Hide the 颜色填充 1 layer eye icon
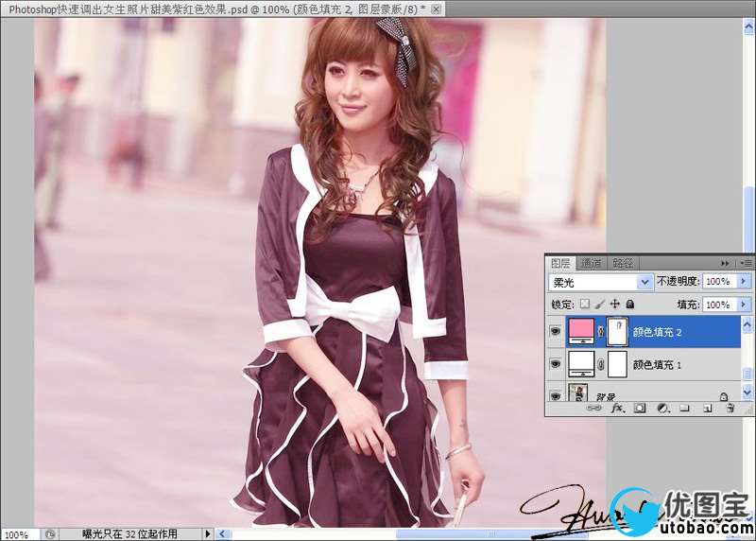Screen dimensions: 756x541 556,364
